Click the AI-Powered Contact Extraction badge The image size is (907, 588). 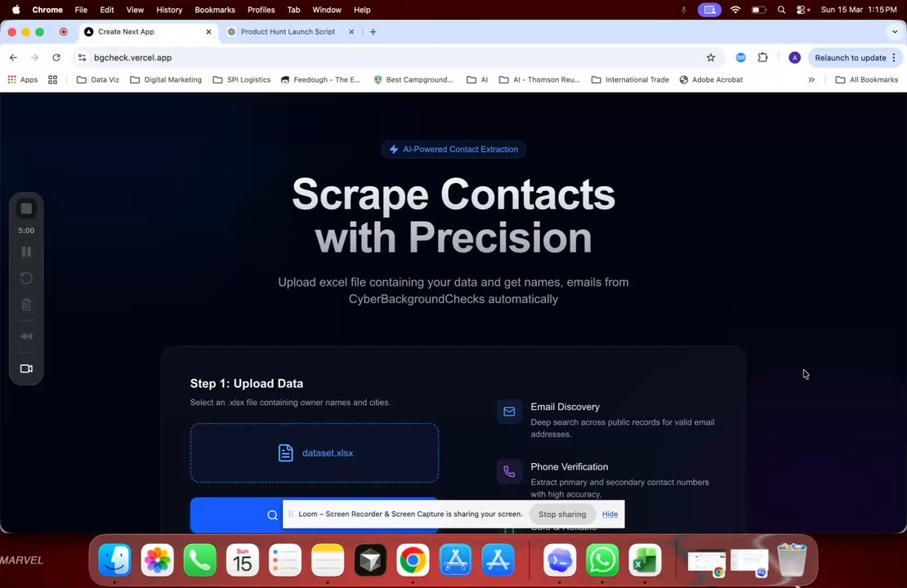453,149
